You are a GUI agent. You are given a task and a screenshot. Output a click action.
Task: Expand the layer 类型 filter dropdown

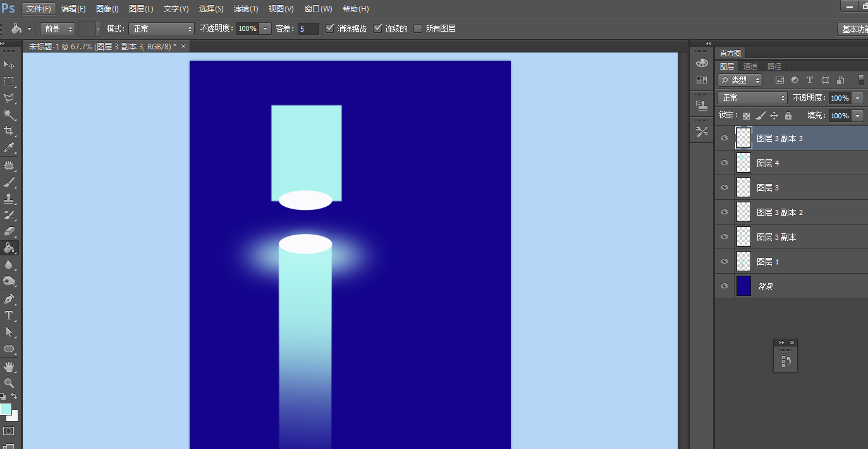click(x=740, y=80)
